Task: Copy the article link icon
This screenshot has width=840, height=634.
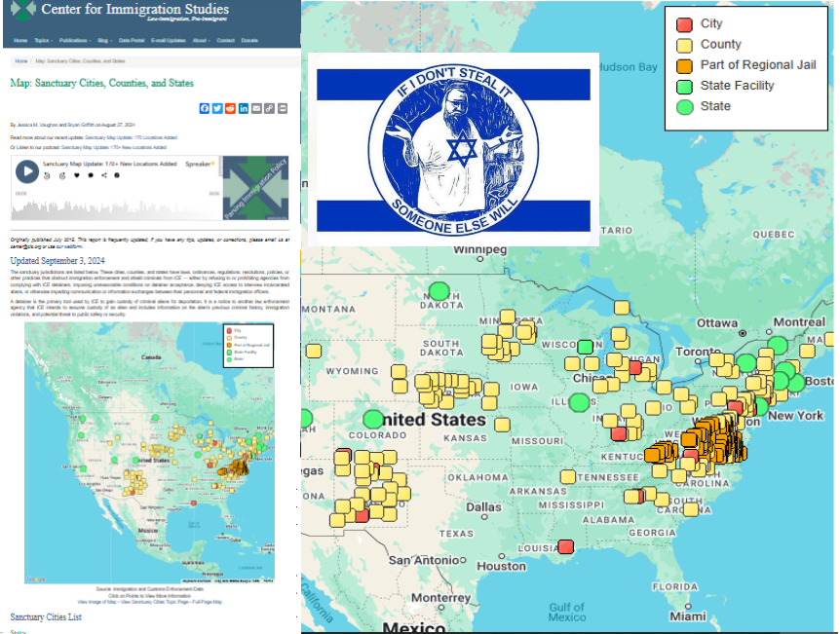Action: point(270,109)
